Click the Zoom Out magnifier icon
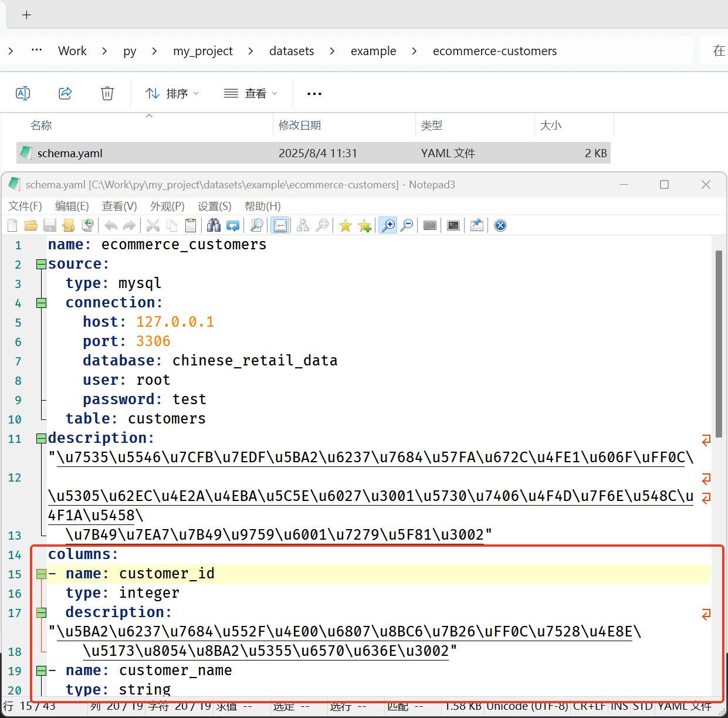728x718 pixels. (407, 225)
